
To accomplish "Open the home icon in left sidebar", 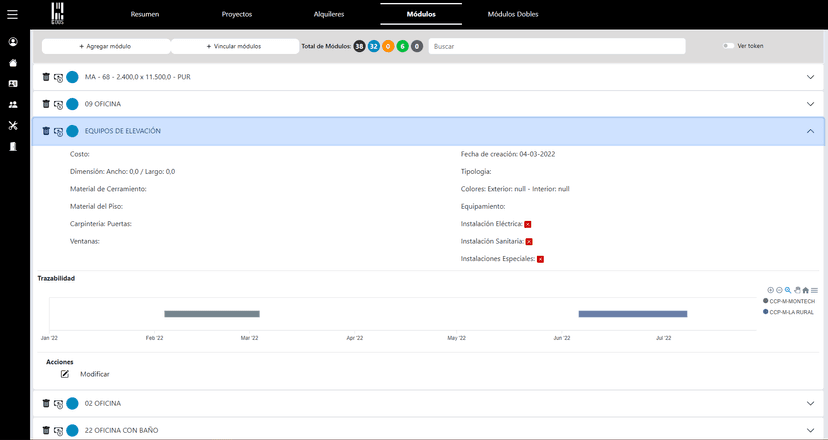I will click(x=13, y=63).
